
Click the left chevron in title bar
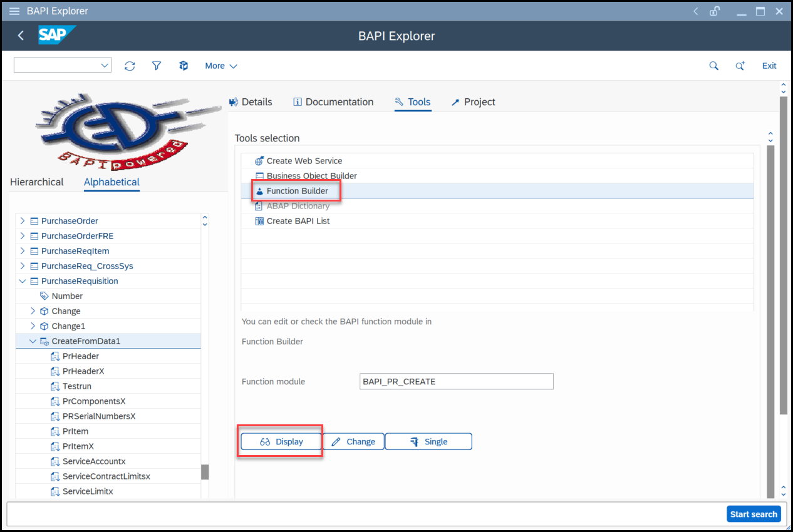coord(696,11)
